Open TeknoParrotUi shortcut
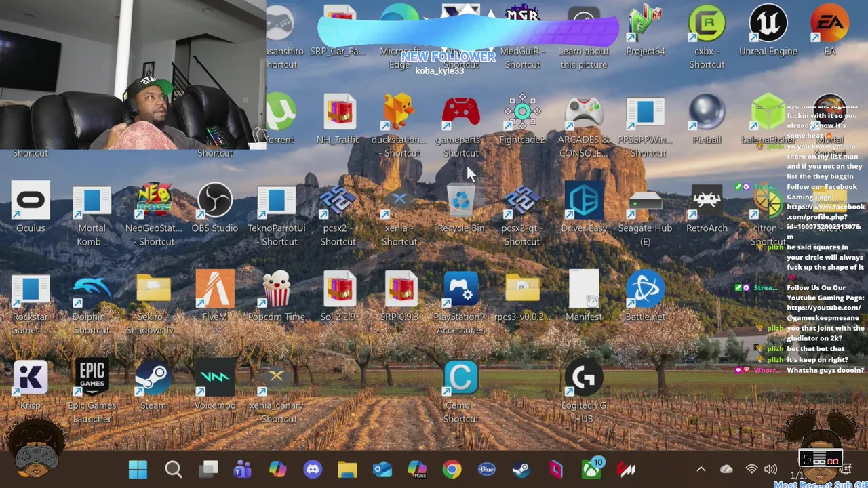This screenshot has width=868, height=488. (x=277, y=201)
